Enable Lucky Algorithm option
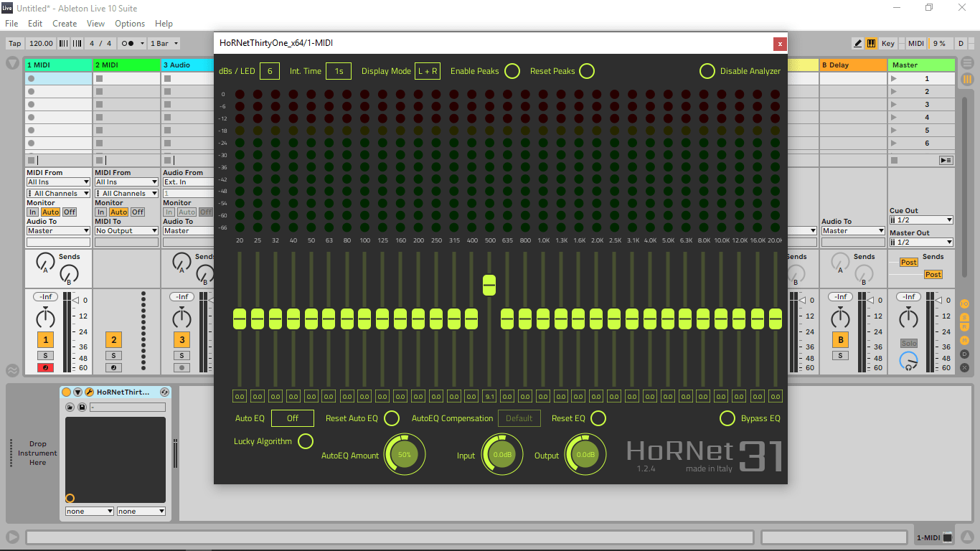Image resolution: width=980 pixels, height=551 pixels. 306,441
